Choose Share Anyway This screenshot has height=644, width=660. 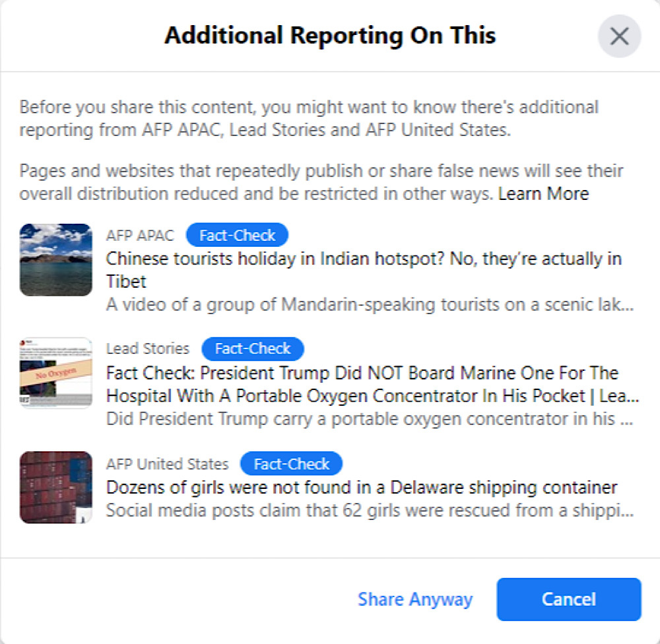(x=415, y=599)
